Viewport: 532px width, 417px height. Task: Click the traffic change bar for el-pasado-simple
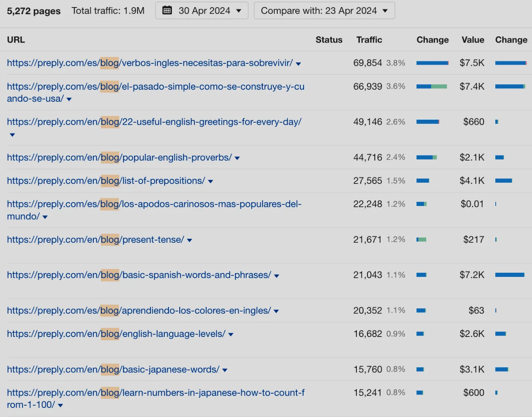[x=432, y=86]
